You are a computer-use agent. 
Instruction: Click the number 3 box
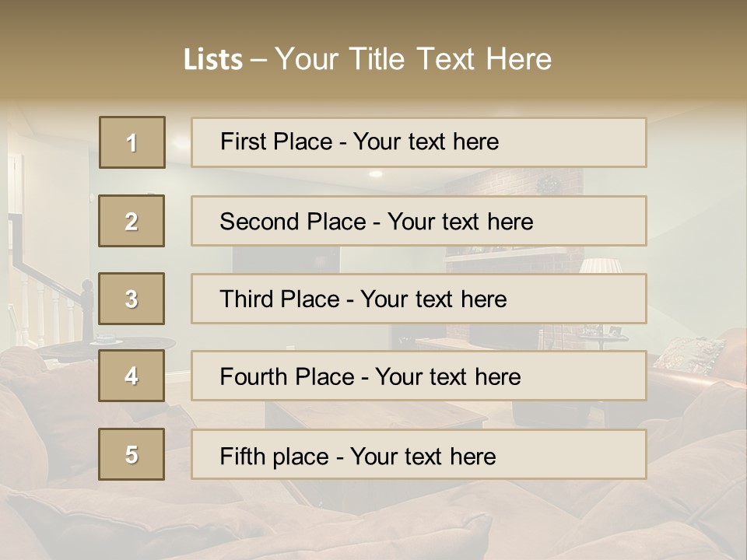(x=132, y=299)
